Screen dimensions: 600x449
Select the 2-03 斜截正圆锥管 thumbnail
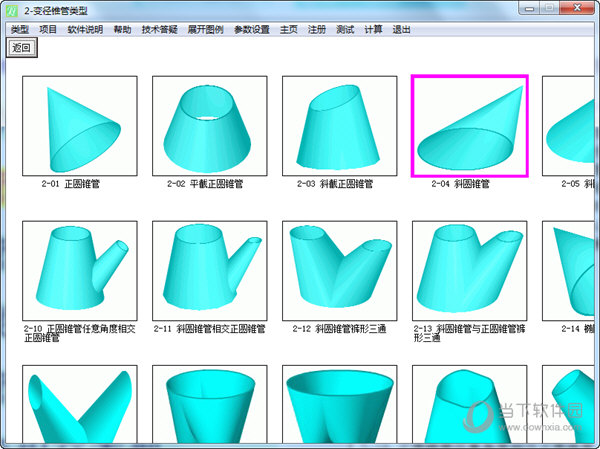pyautogui.click(x=340, y=126)
